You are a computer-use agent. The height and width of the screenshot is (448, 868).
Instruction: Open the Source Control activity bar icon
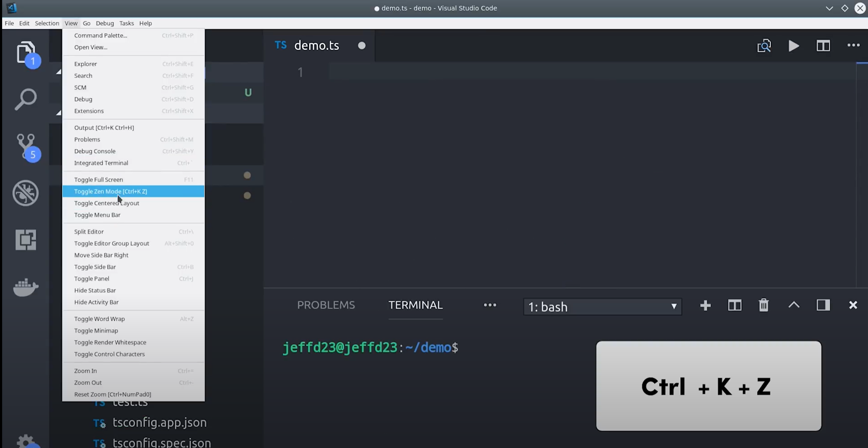point(26,146)
